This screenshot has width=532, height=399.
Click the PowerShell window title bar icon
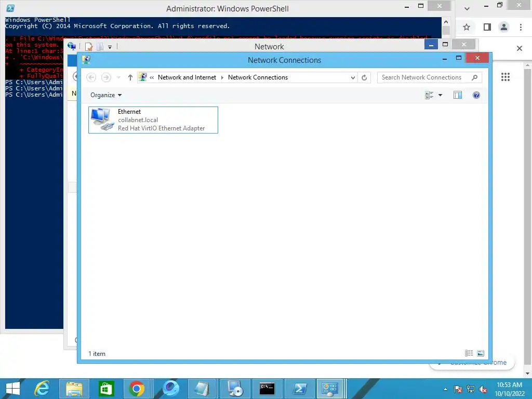tap(10, 8)
